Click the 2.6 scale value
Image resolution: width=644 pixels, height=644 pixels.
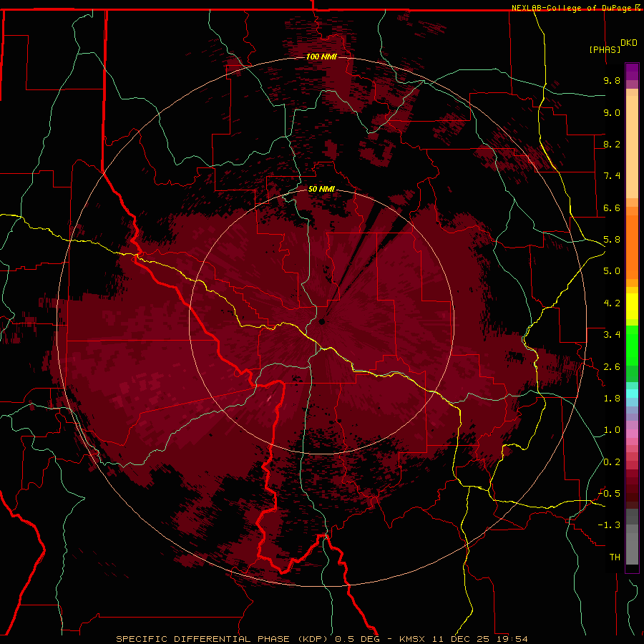click(x=612, y=367)
